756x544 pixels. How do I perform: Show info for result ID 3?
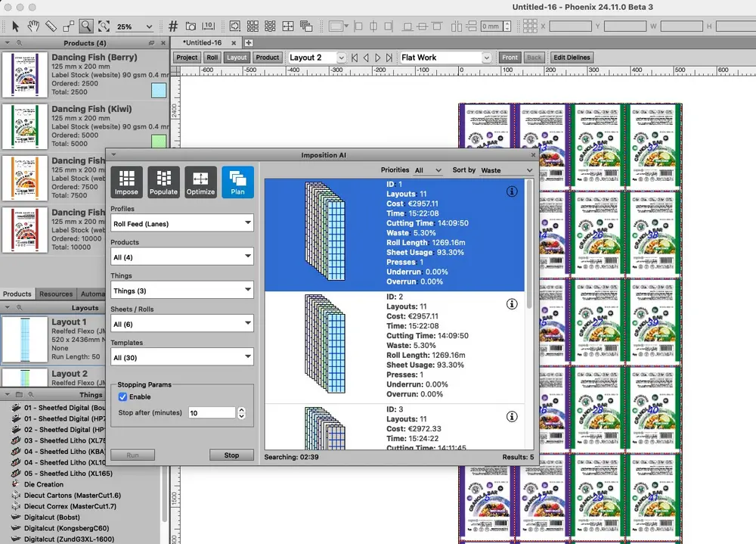click(x=512, y=417)
